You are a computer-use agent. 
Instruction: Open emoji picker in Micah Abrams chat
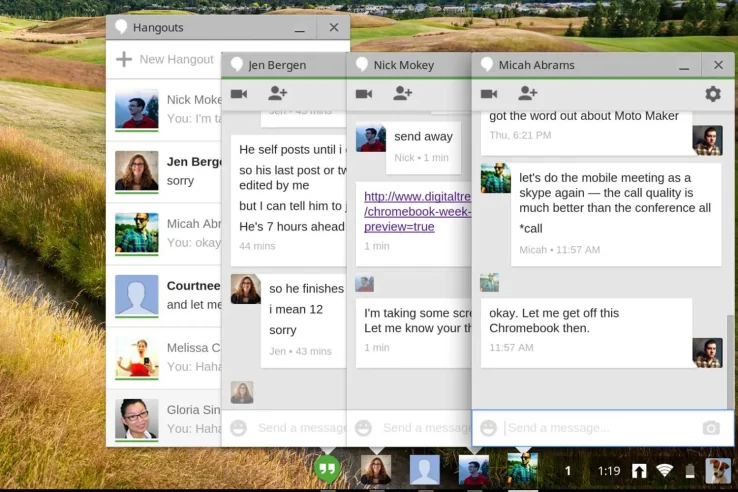pyautogui.click(x=489, y=427)
